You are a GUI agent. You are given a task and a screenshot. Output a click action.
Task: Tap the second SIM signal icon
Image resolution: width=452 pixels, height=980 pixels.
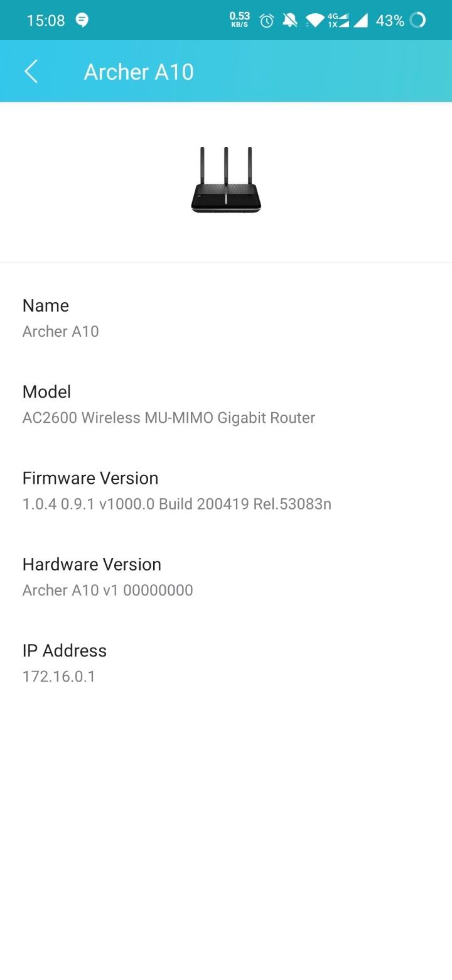tap(360, 21)
